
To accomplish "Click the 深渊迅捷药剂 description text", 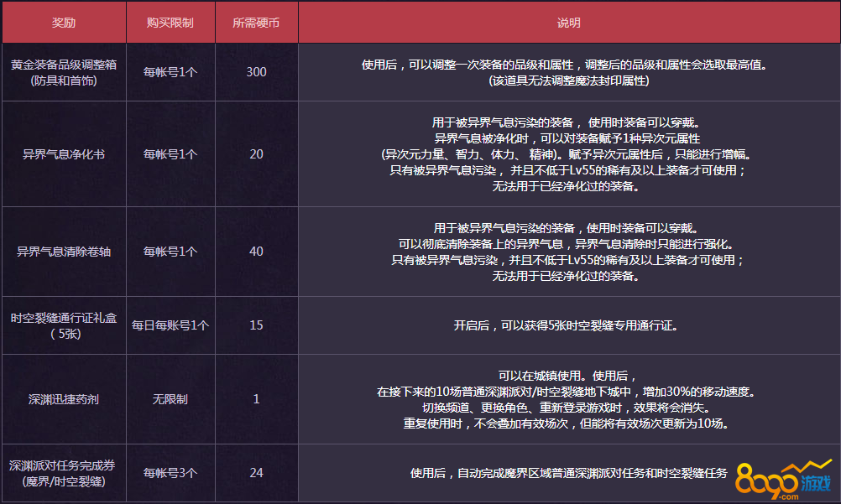I will click(568, 399).
